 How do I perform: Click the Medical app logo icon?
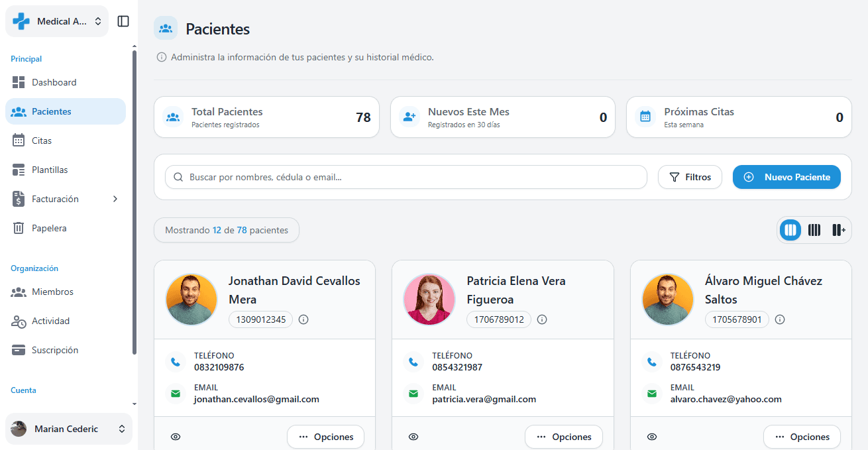21,21
